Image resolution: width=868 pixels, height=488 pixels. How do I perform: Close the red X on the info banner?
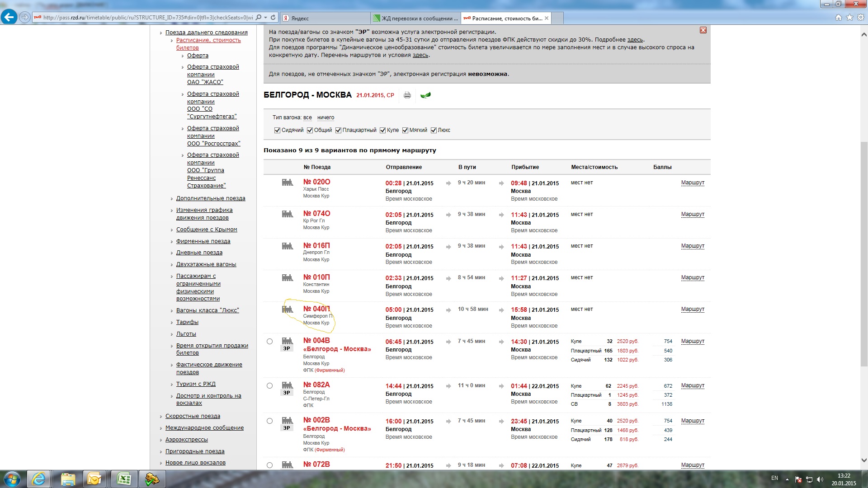(x=703, y=30)
